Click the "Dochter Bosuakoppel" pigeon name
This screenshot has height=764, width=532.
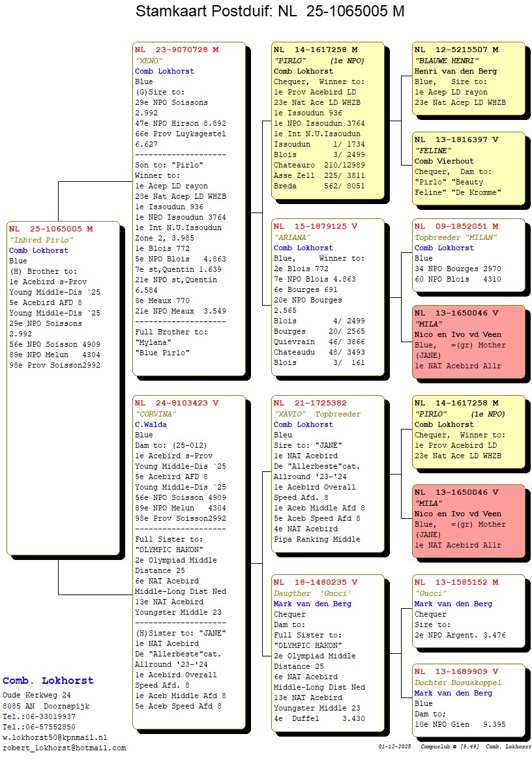[x=458, y=683]
